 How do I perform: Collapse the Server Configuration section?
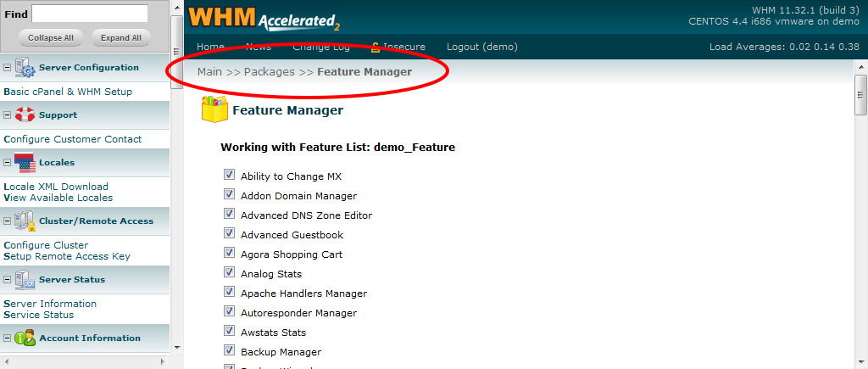tap(8, 68)
